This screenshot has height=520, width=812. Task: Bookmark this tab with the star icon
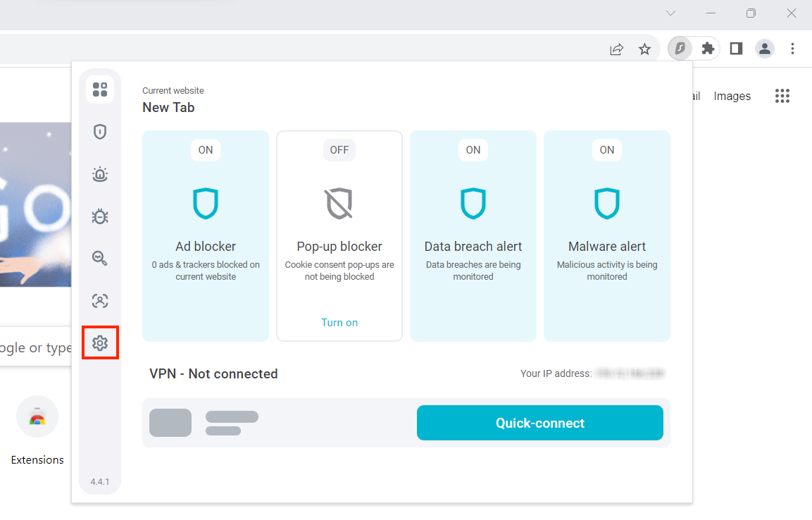pyautogui.click(x=644, y=49)
